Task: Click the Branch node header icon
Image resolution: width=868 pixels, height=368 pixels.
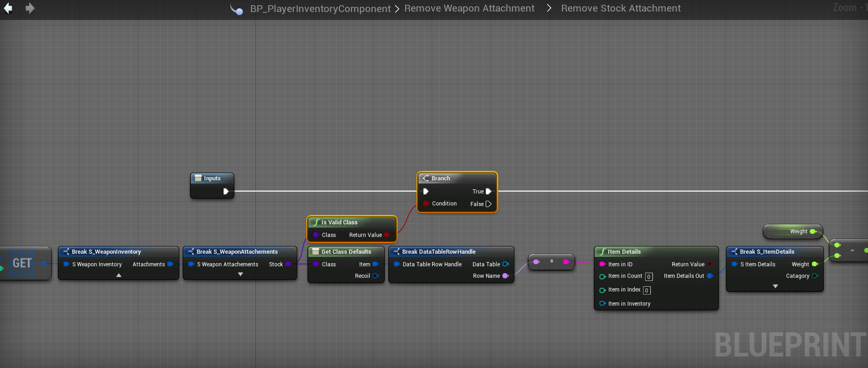Action: (x=426, y=178)
